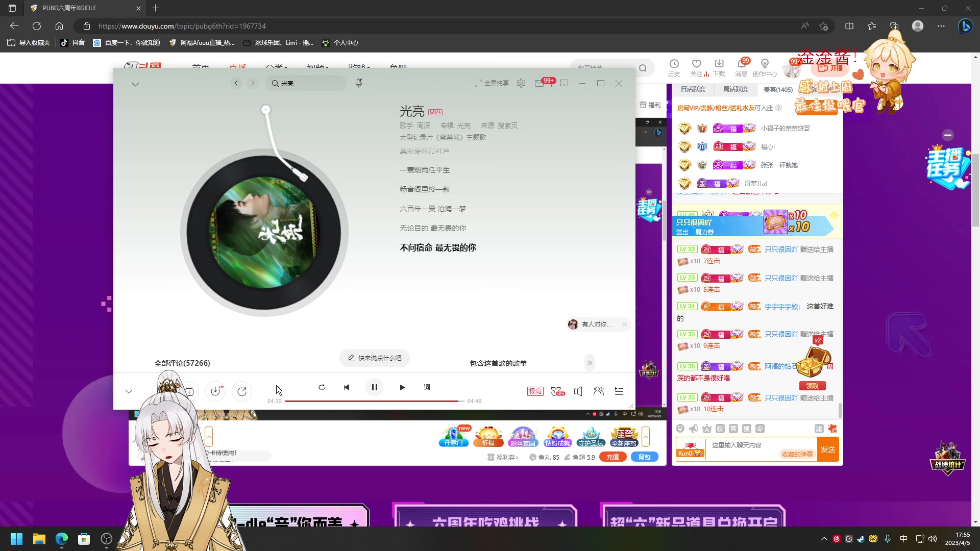Open the listen-together people icon
The width and height of the screenshot is (980, 551).
599,391
